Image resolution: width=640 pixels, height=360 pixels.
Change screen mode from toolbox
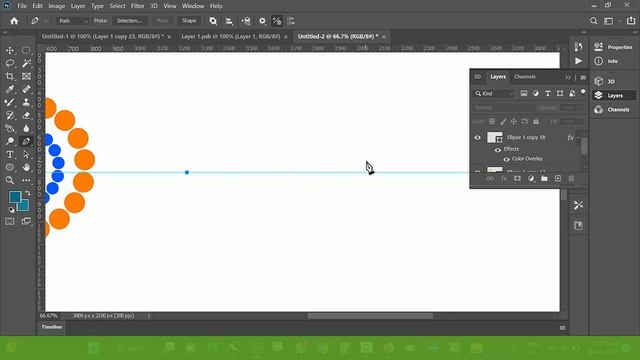[26, 221]
